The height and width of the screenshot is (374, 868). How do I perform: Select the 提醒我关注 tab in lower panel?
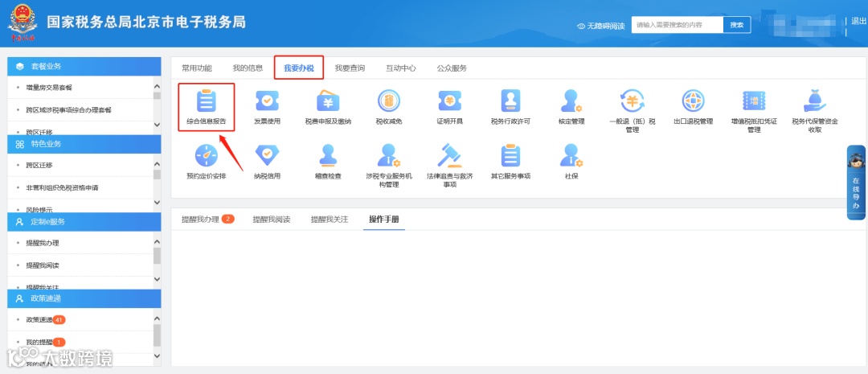pos(330,219)
